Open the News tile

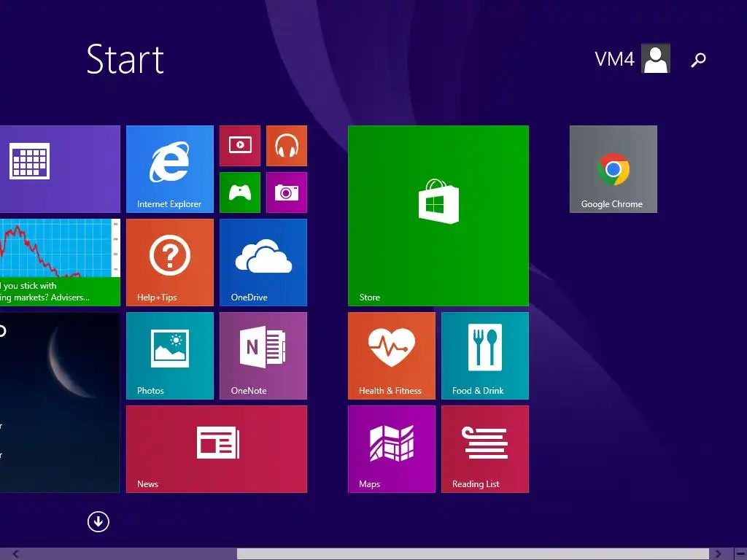pyautogui.click(x=217, y=449)
